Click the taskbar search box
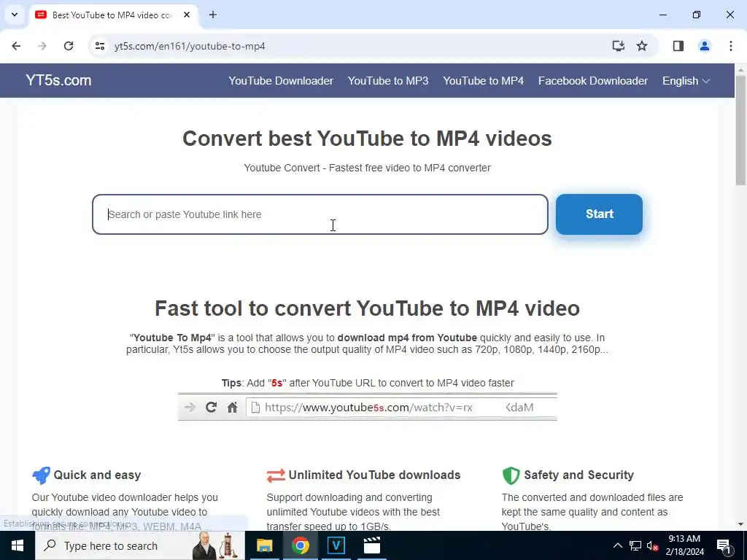Image resolution: width=747 pixels, height=560 pixels. (139, 545)
